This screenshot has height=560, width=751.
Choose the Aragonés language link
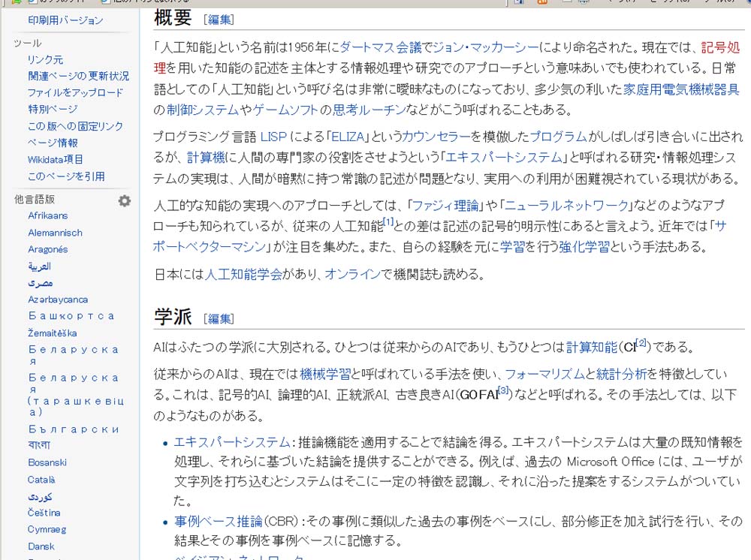pos(48,249)
